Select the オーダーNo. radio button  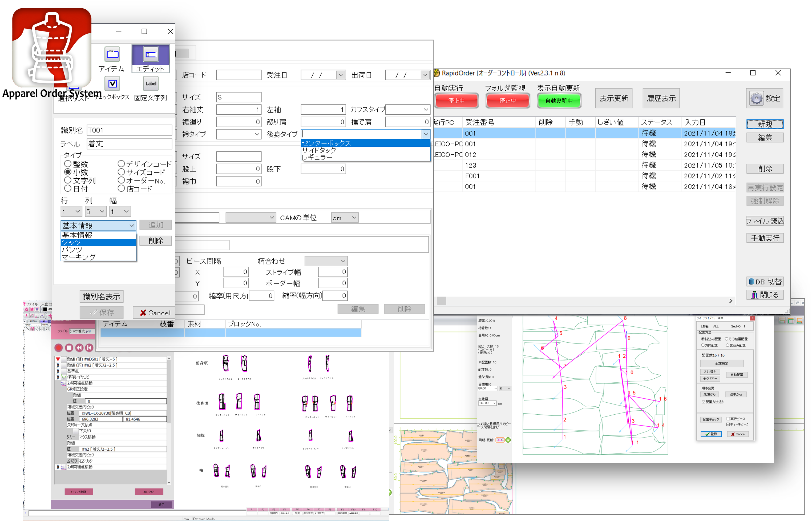tap(121, 180)
